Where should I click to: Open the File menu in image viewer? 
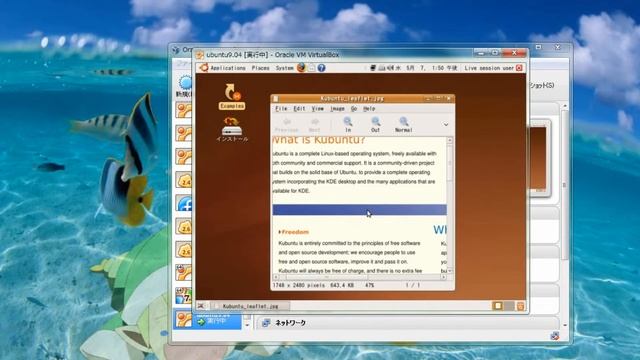[281, 109]
